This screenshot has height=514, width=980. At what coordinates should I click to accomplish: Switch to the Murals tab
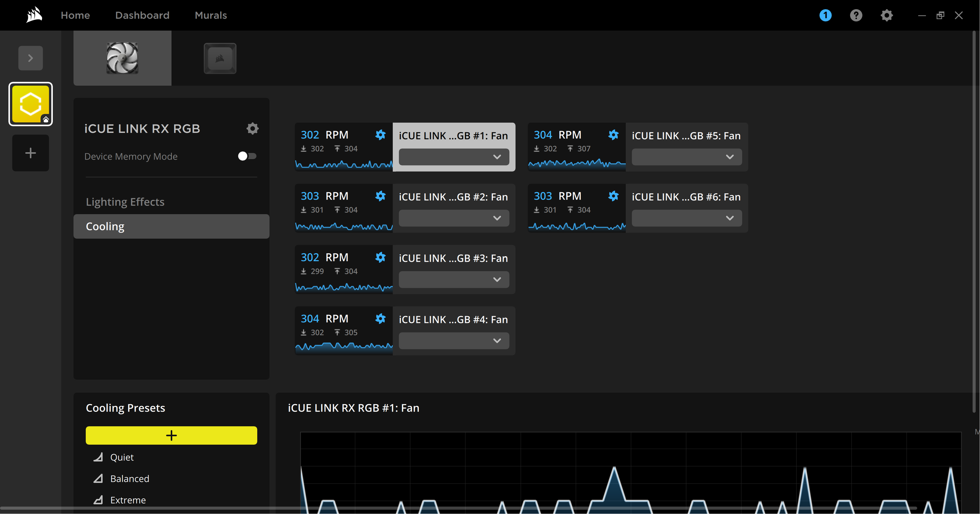211,15
